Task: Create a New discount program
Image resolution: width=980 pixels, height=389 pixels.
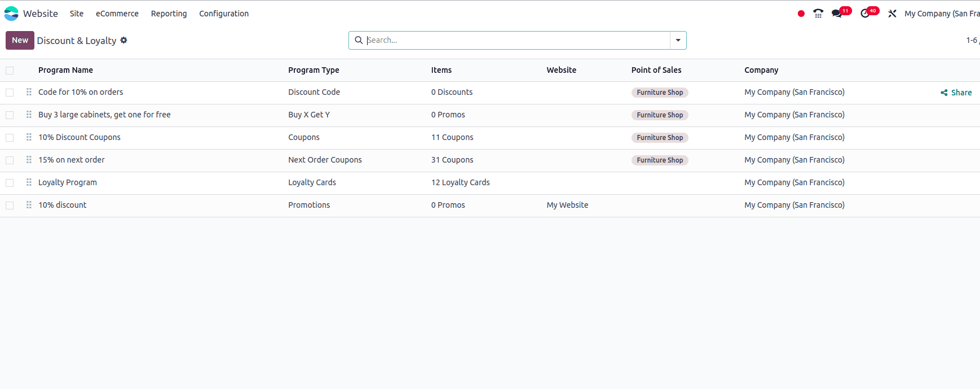Action: 20,40
